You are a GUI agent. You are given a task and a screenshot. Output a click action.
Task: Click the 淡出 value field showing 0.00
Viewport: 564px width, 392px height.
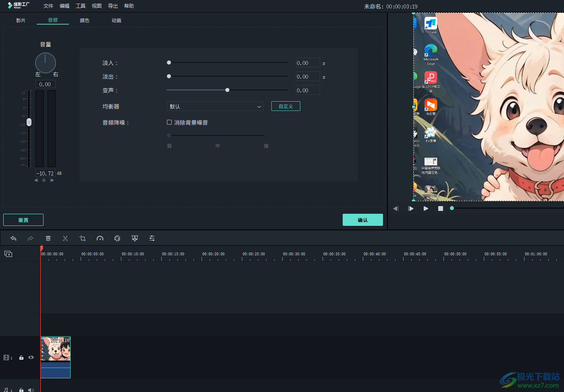point(308,77)
